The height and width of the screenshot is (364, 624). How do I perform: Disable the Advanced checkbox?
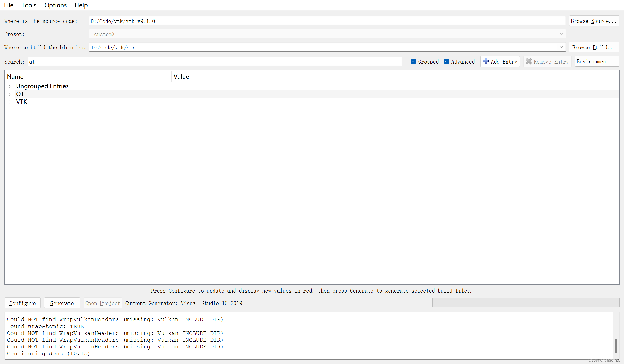tap(447, 61)
